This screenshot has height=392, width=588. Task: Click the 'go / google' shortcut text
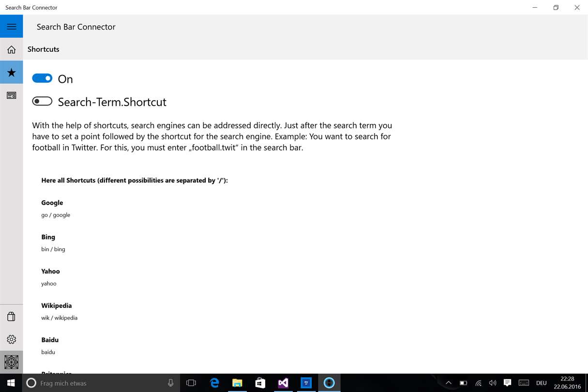(56, 215)
